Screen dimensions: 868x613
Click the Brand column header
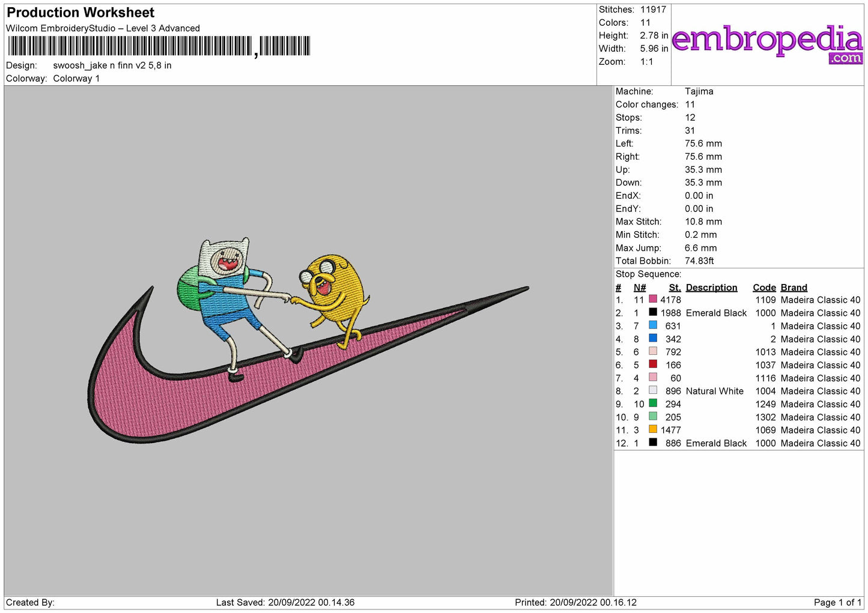794,288
